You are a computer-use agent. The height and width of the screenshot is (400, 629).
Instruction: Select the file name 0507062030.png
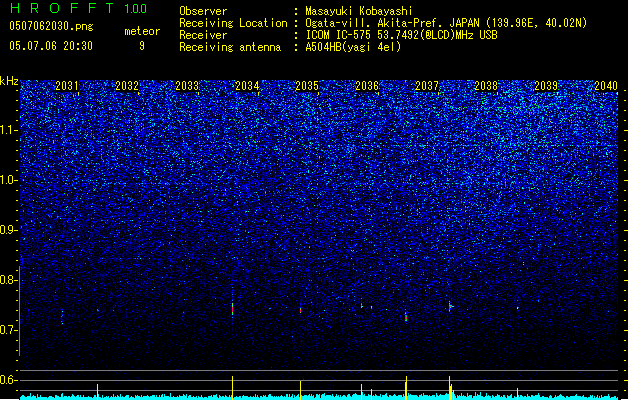click(51, 26)
